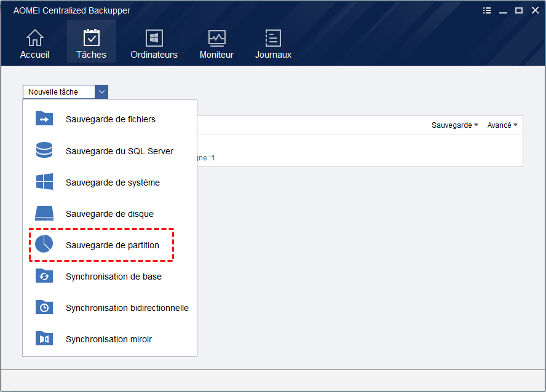
Task: Collapse the Nouvelle tâche dropdown arrow
Action: coord(101,92)
